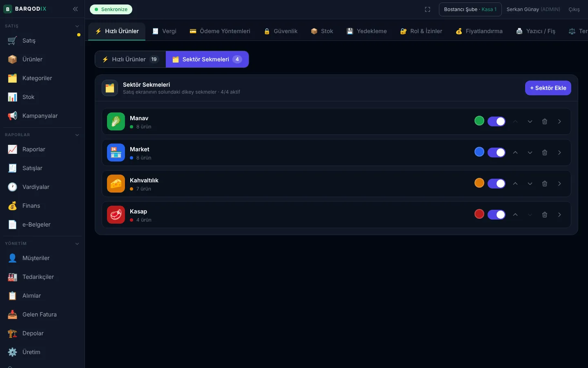The height and width of the screenshot is (368, 588).
Task: Switch to the Yedekleme tab
Action: pyautogui.click(x=367, y=31)
